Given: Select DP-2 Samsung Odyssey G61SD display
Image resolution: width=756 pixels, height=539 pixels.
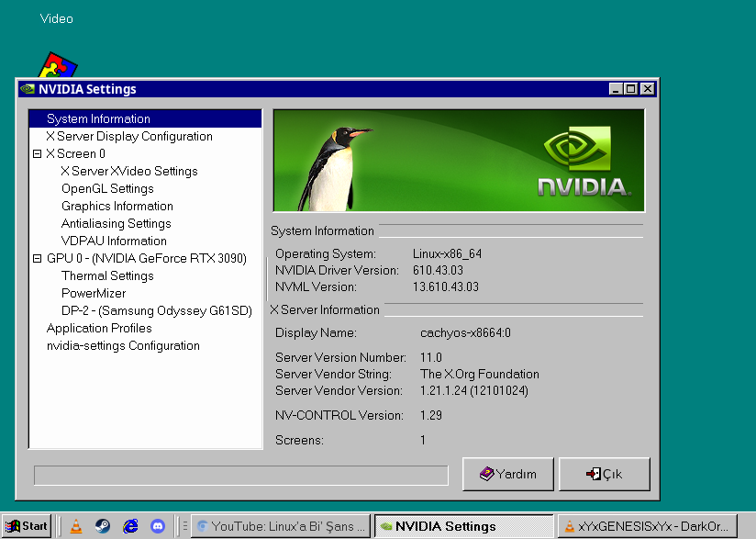Looking at the screenshot, I should click(x=157, y=310).
